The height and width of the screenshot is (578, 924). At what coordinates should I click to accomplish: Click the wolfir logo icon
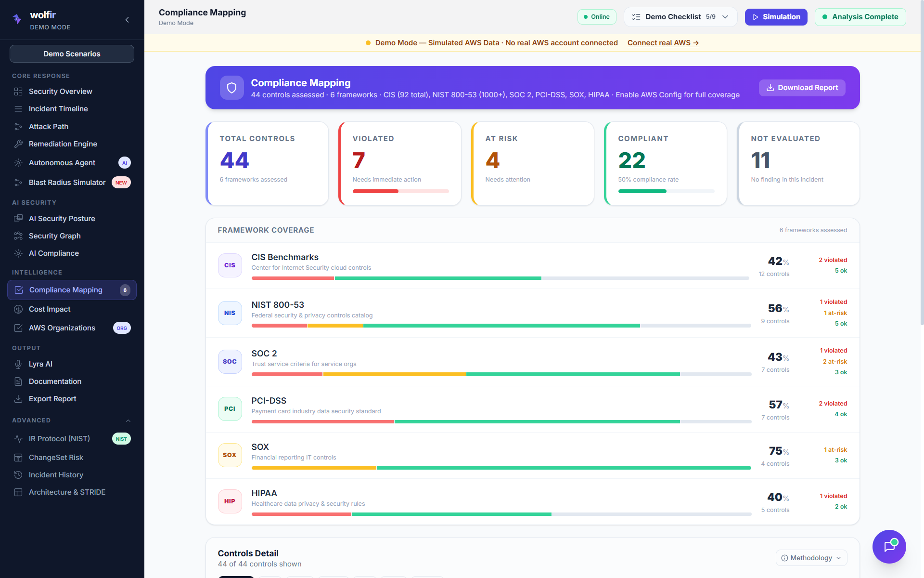(17, 19)
